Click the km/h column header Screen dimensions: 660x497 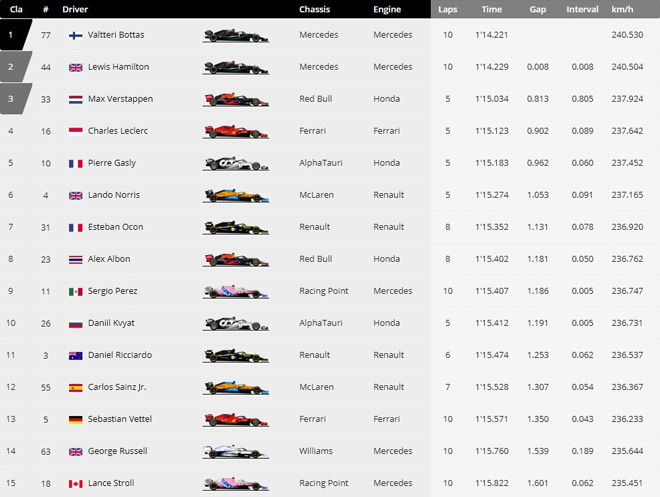click(621, 9)
